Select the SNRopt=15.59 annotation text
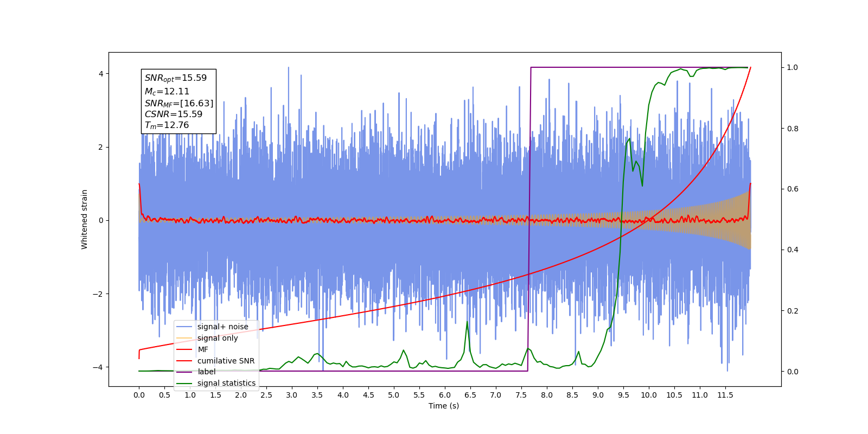Viewport: 868px width, 434px height. (176, 78)
